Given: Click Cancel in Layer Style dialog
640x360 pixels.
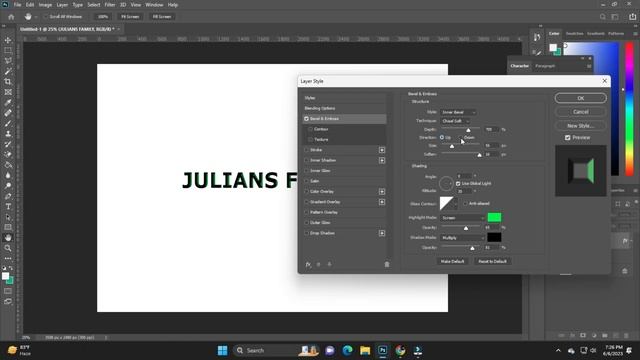Looking at the screenshot, I should click(x=580, y=112).
